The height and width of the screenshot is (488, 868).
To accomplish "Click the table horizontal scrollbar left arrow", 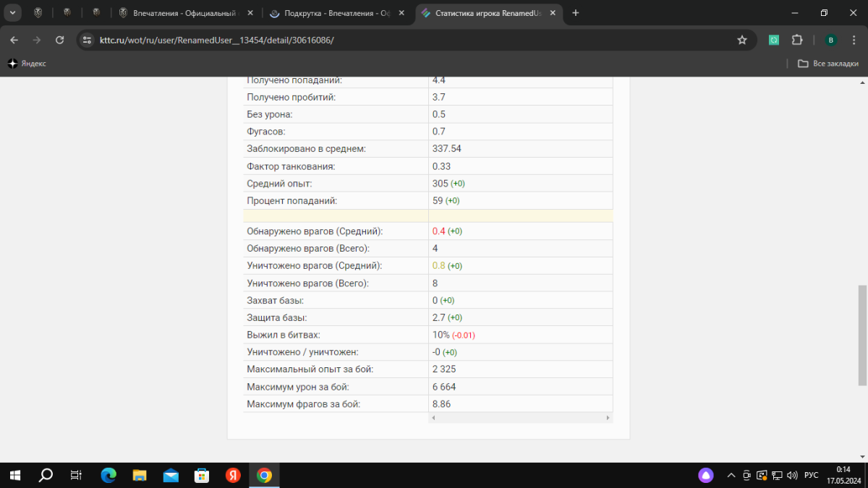I will pyautogui.click(x=433, y=418).
